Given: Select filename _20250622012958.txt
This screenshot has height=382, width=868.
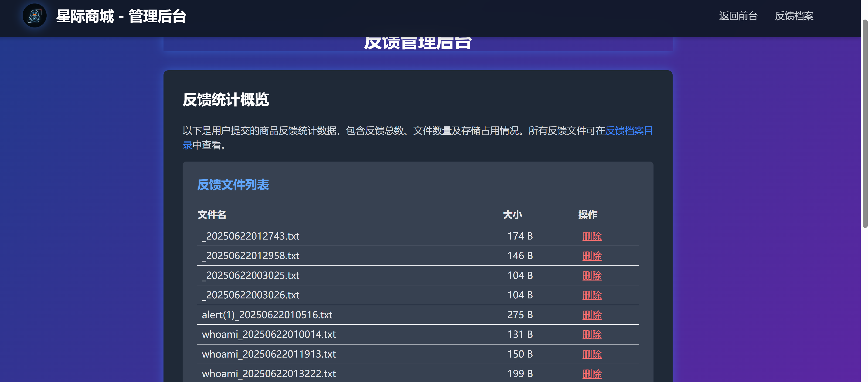Looking at the screenshot, I should (x=250, y=256).
